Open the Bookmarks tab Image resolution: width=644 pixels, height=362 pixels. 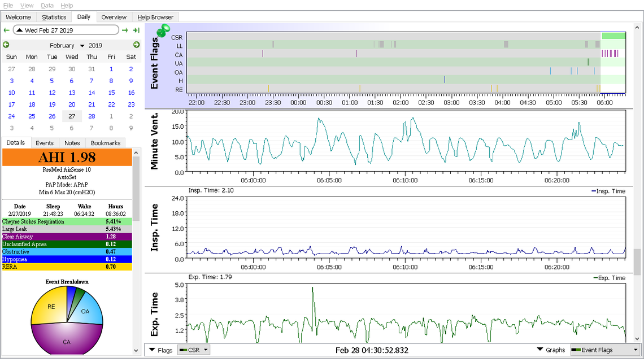point(106,143)
